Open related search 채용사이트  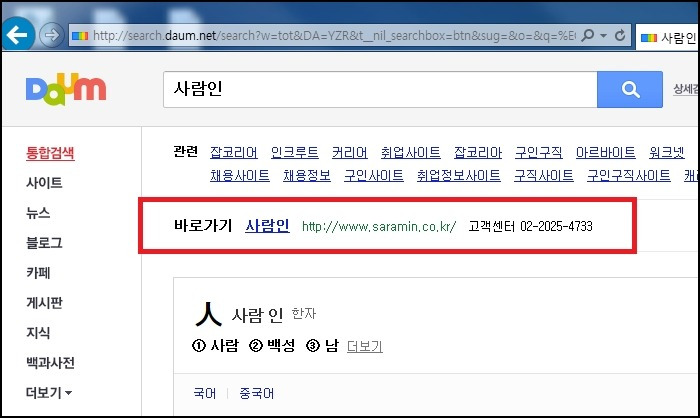pos(240,176)
